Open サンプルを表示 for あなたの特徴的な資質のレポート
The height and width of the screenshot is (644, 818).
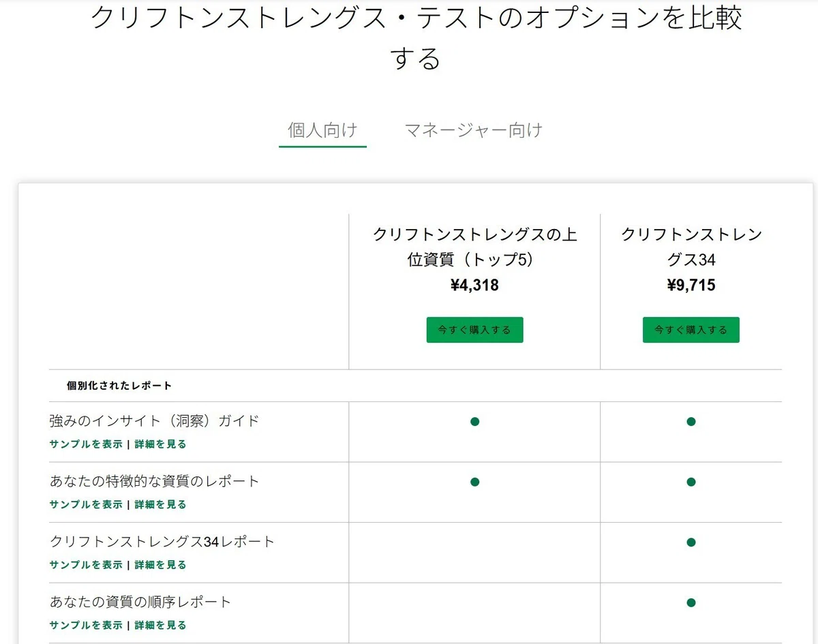pos(86,505)
